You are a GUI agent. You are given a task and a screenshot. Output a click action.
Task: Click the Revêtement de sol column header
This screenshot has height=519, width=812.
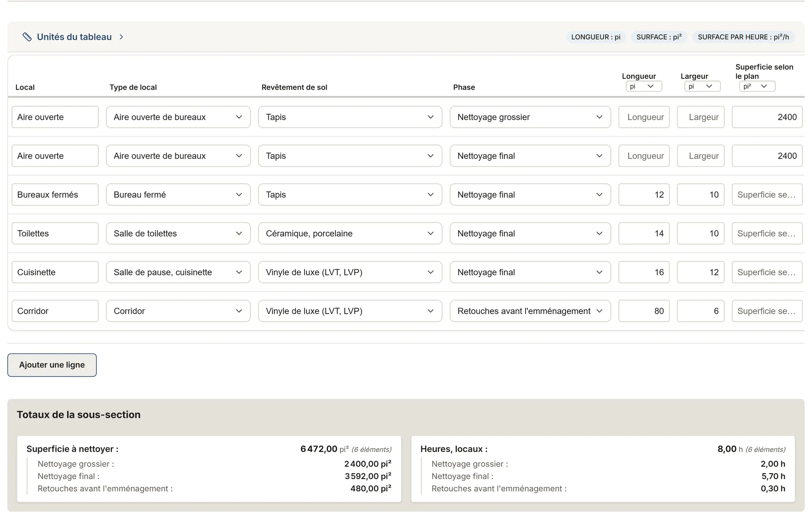point(294,87)
